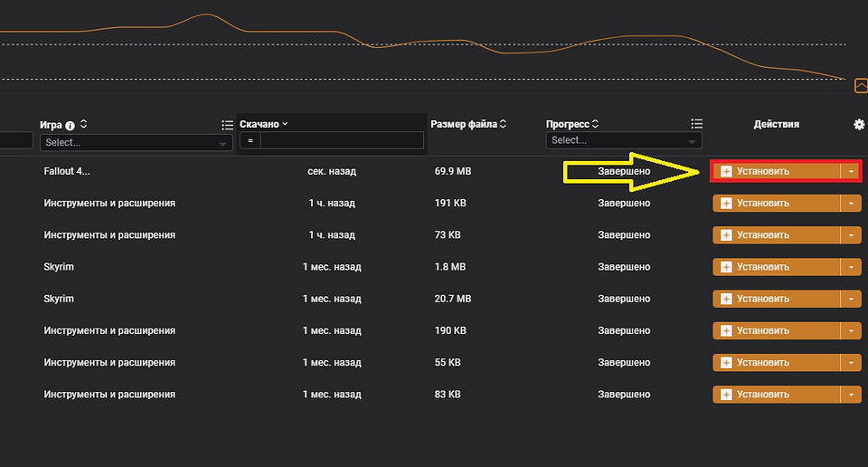Sort by the Игра column arrows
The image size is (868, 467).
point(83,125)
